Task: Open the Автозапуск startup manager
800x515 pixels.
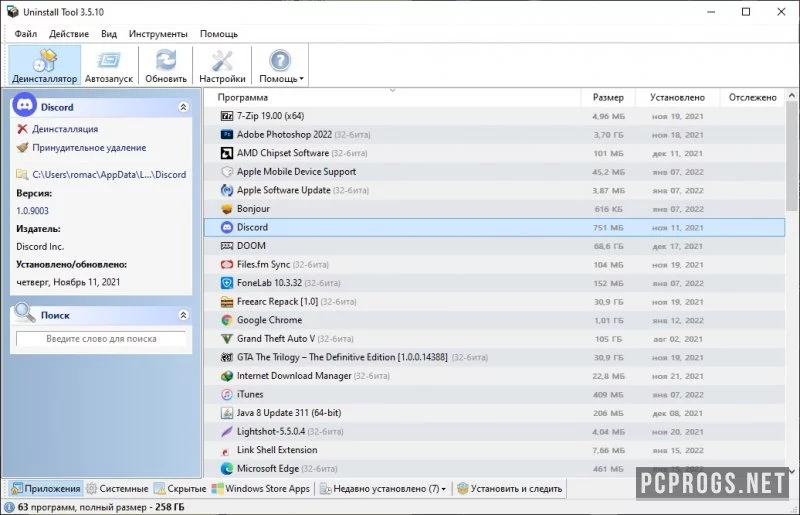Action: 109,65
